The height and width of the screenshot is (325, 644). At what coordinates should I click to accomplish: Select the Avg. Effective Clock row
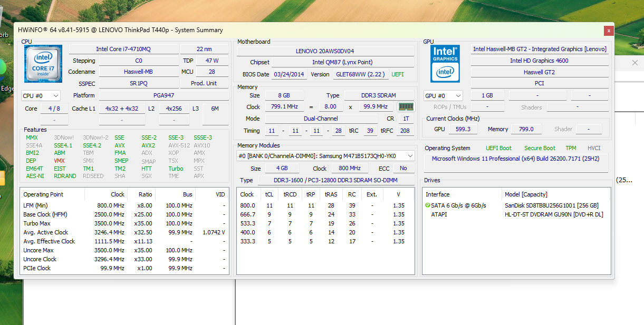point(124,241)
